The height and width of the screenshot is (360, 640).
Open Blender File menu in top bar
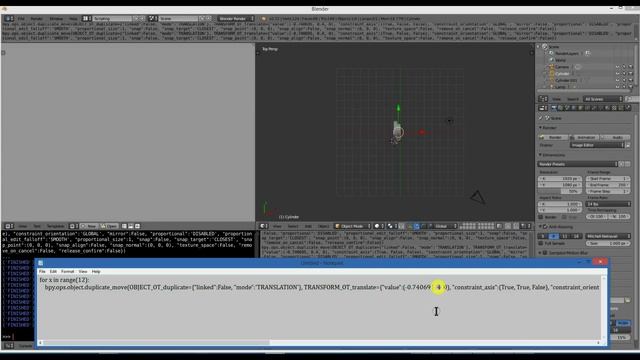[x=21, y=19]
